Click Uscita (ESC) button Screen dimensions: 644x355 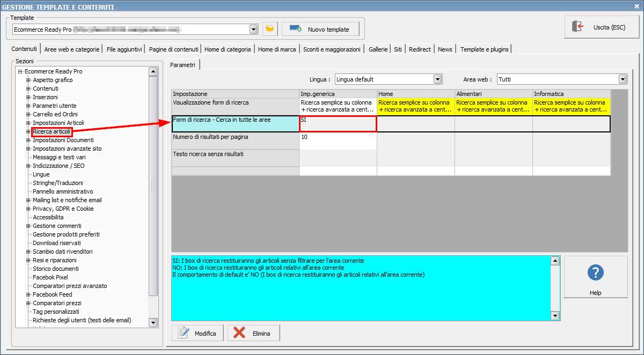(601, 27)
